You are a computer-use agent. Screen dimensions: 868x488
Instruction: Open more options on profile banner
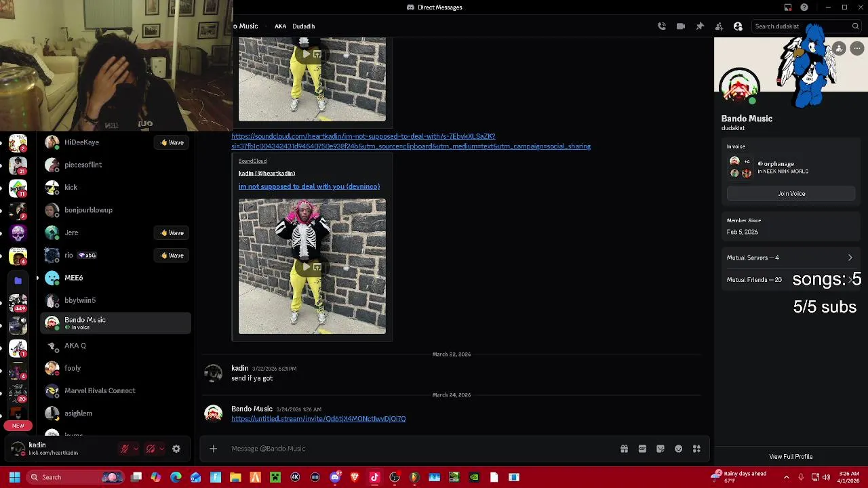(857, 49)
